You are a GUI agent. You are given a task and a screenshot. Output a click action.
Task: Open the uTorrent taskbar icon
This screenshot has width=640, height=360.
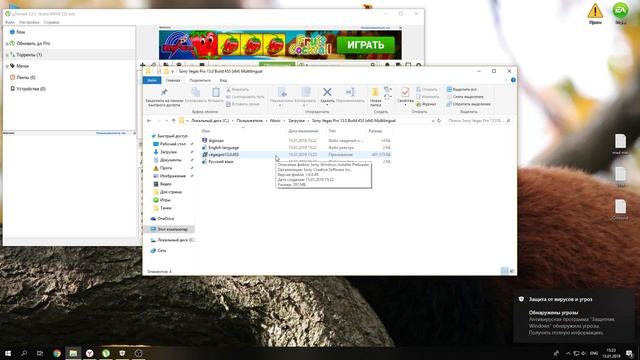(x=106, y=353)
